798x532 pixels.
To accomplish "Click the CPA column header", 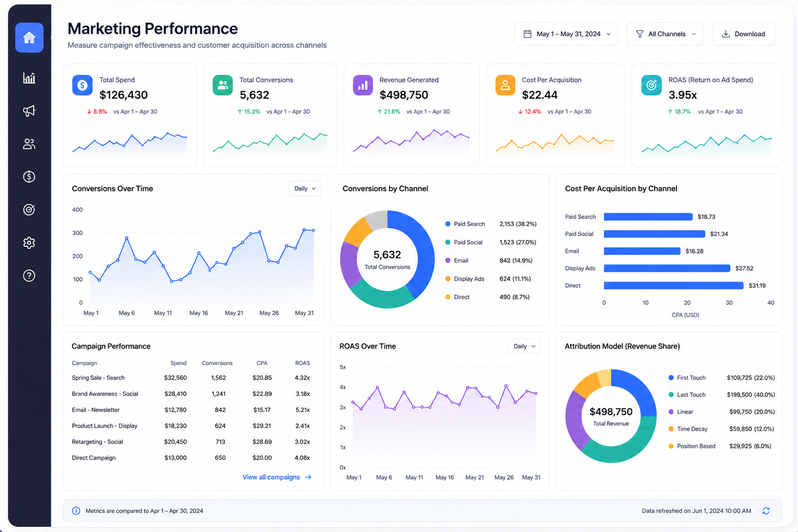I will [x=262, y=363].
